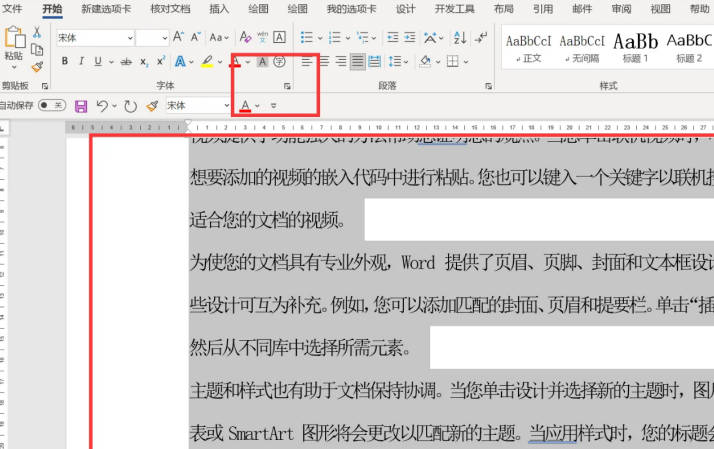This screenshot has width=714, height=449.
Task: Click the multilevel list icon
Action: coord(363,37)
